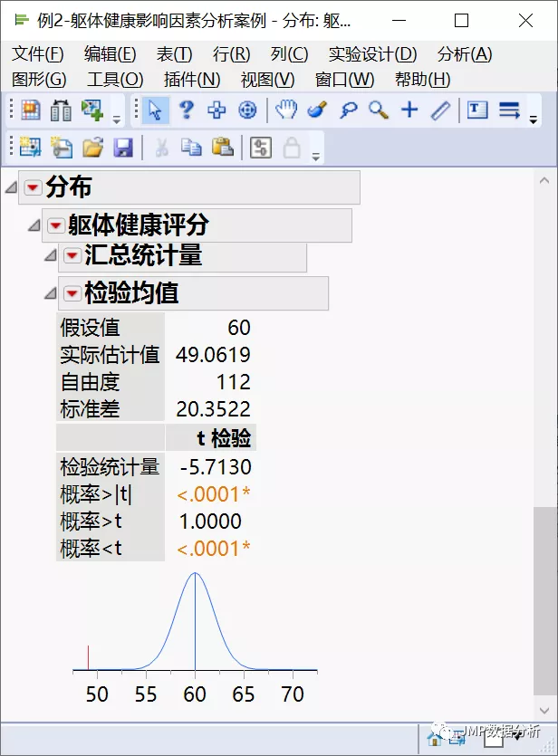Open the tools toolbar overflow arrow

pos(534,120)
